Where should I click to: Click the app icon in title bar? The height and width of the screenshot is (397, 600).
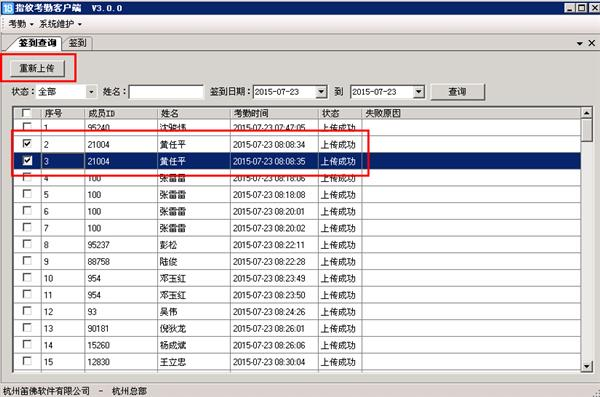pyautogui.click(x=8, y=8)
